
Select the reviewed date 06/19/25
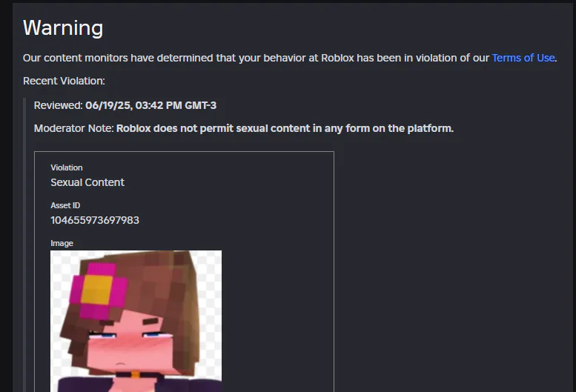(108, 105)
